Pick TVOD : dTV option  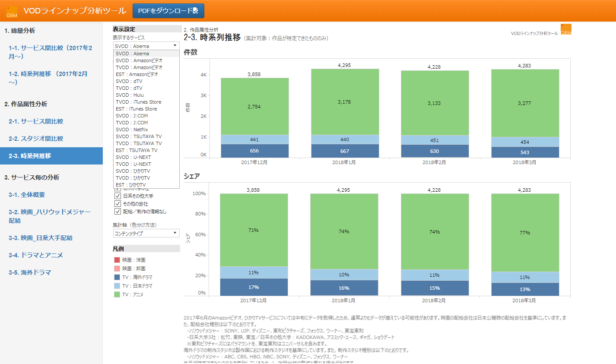pos(146,88)
